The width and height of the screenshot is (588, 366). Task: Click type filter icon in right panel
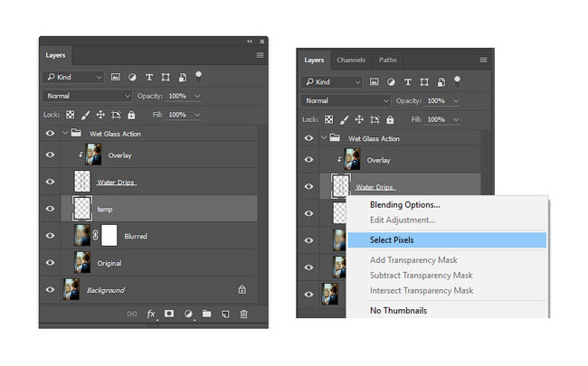(x=408, y=82)
